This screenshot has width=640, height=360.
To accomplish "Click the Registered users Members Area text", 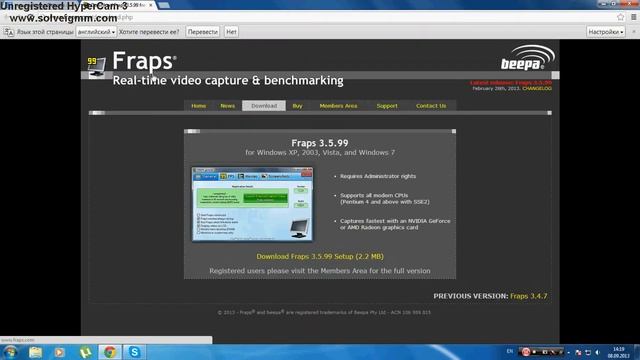I will click(x=320, y=271).
